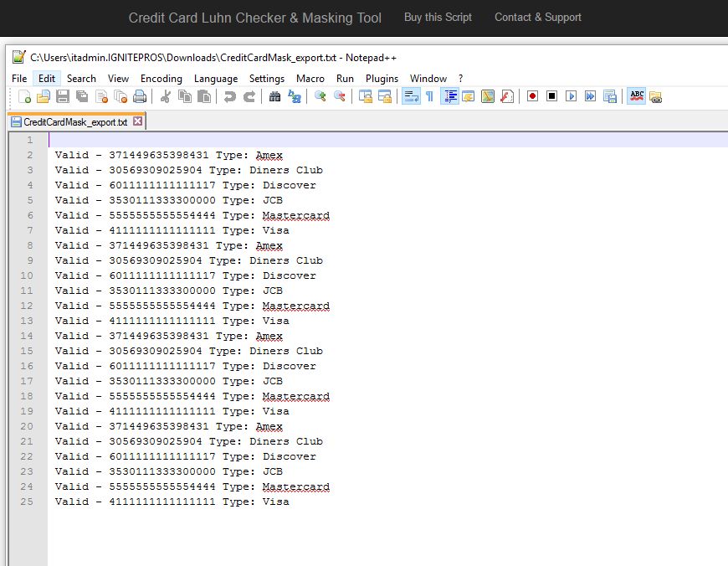Click the macro Playback icon

click(571, 96)
